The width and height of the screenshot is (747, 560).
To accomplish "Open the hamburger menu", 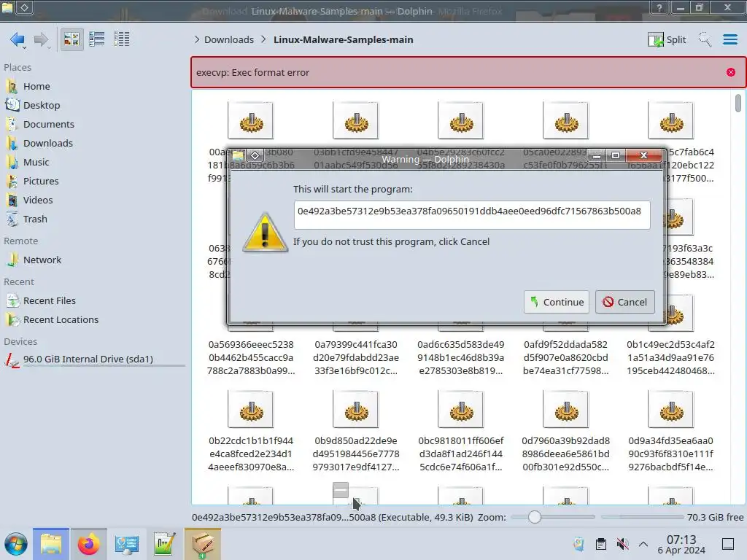I will [729, 39].
